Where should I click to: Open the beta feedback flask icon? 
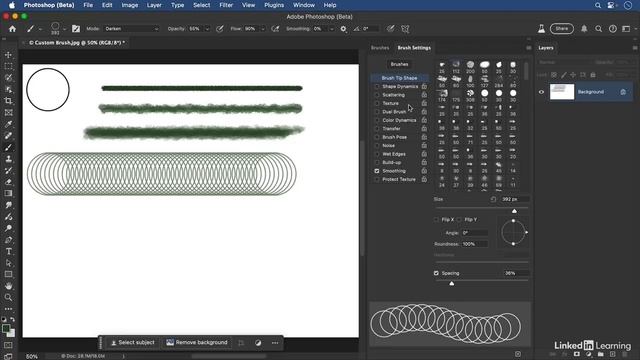(541, 29)
